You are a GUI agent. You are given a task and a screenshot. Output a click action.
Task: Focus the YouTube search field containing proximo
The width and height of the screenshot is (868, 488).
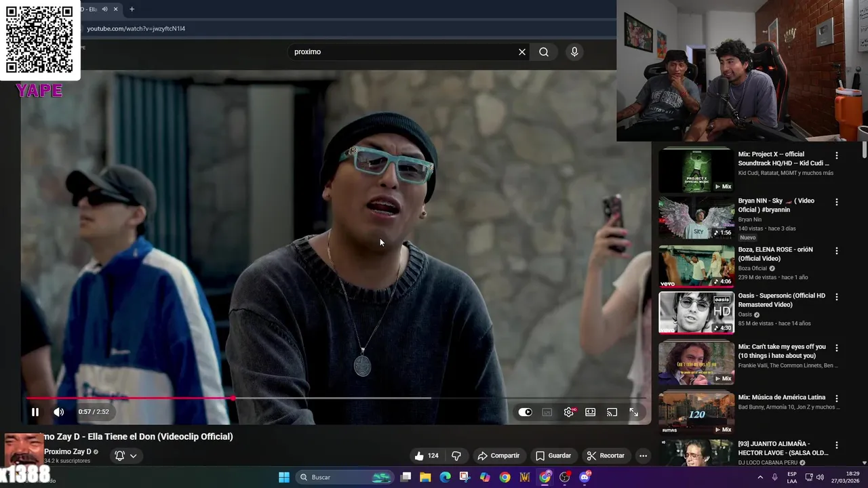(x=403, y=52)
